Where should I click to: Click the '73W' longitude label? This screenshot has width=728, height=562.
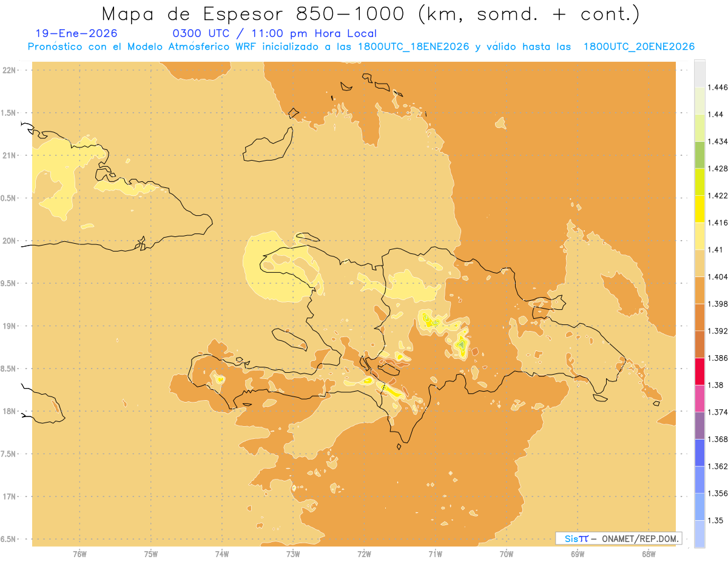[x=293, y=554]
